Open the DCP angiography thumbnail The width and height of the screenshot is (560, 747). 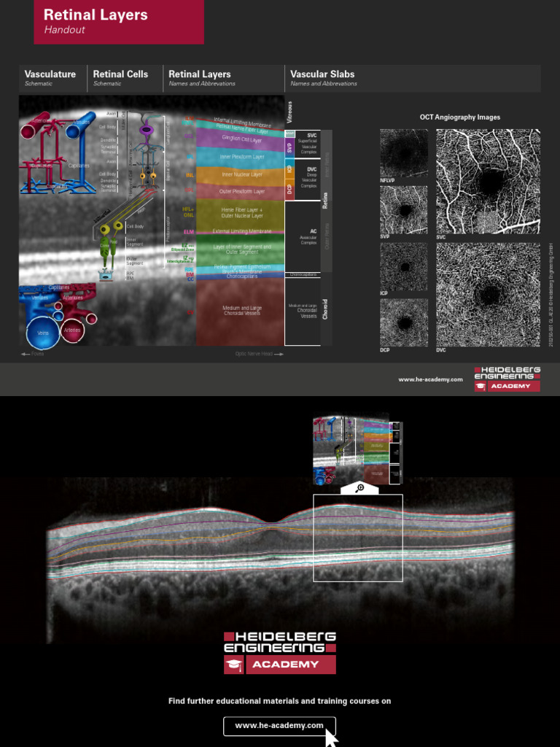pyautogui.click(x=404, y=322)
